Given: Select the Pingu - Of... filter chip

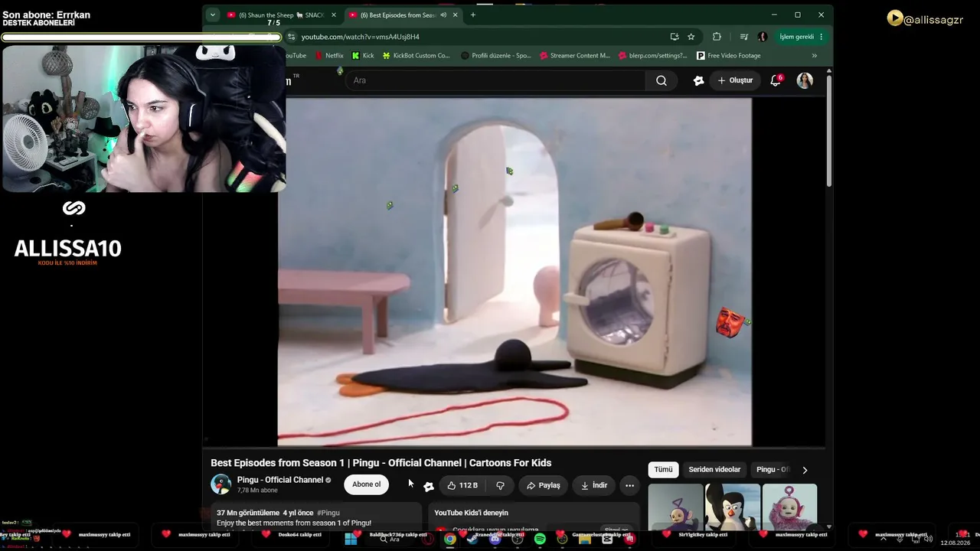Looking at the screenshot, I should point(773,470).
